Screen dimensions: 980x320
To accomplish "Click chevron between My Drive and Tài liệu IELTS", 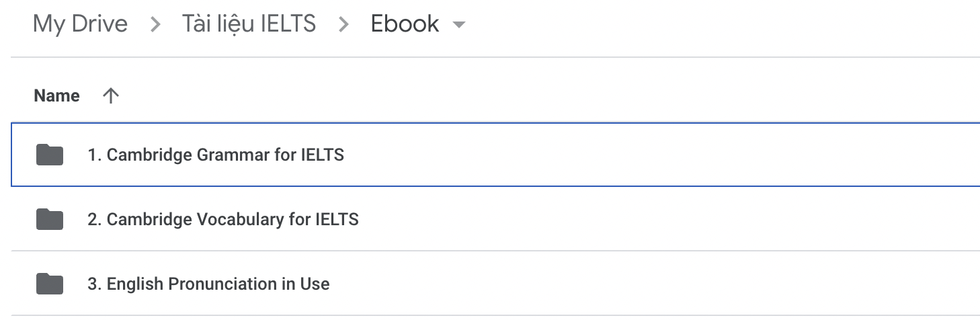I will coord(155,25).
